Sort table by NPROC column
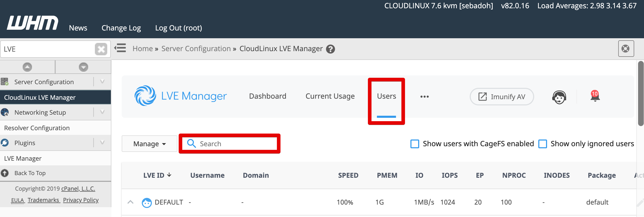Viewport: 644px width, 217px height. [514, 175]
